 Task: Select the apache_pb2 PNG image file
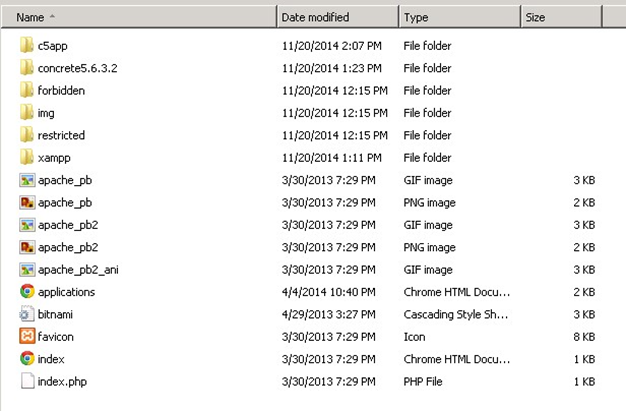point(67,247)
